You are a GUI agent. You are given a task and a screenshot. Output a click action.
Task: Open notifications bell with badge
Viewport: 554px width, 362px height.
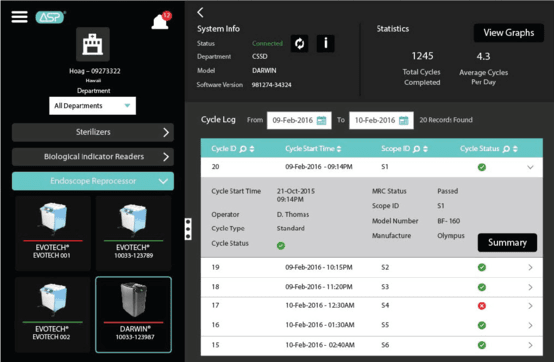pyautogui.click(x=161, y=20)
